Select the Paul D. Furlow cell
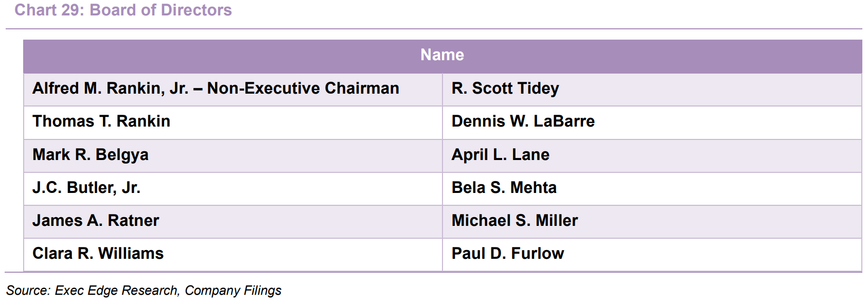 [x=652, y=255]
